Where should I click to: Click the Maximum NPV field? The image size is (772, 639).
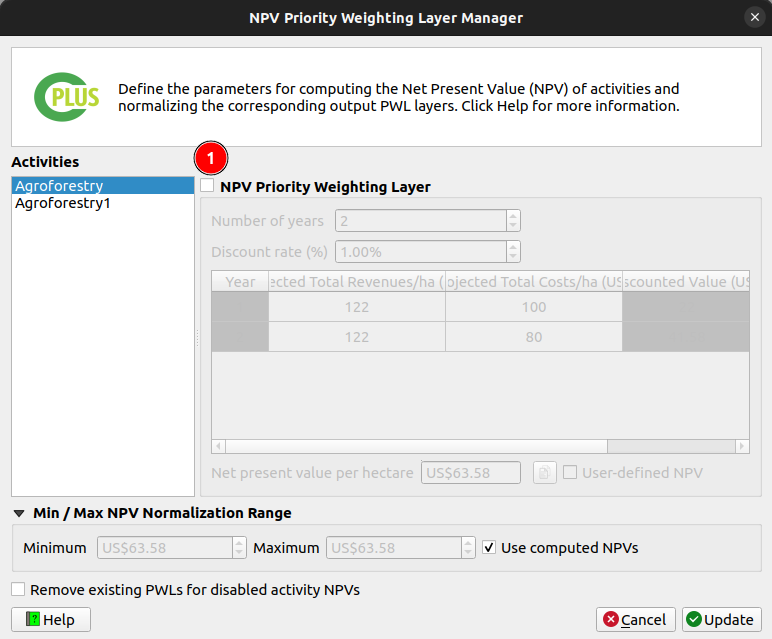click(x=394, y=547)
